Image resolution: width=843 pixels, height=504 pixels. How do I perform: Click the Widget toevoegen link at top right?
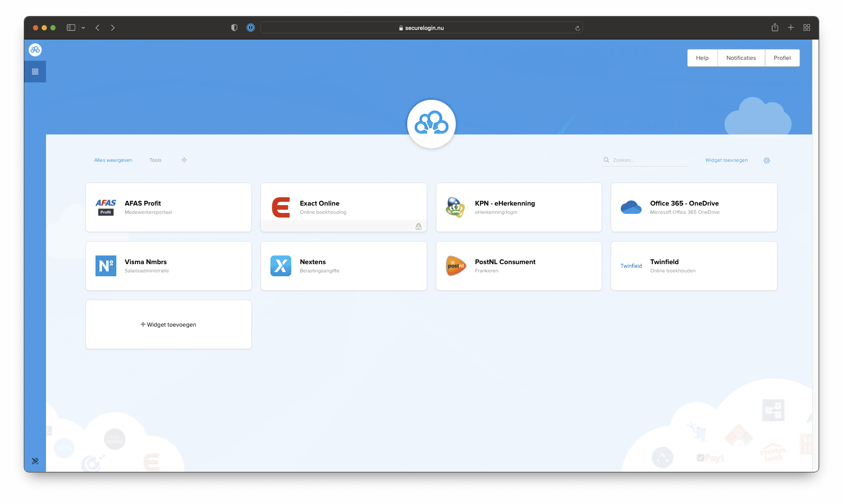click(x=726, y=160)
